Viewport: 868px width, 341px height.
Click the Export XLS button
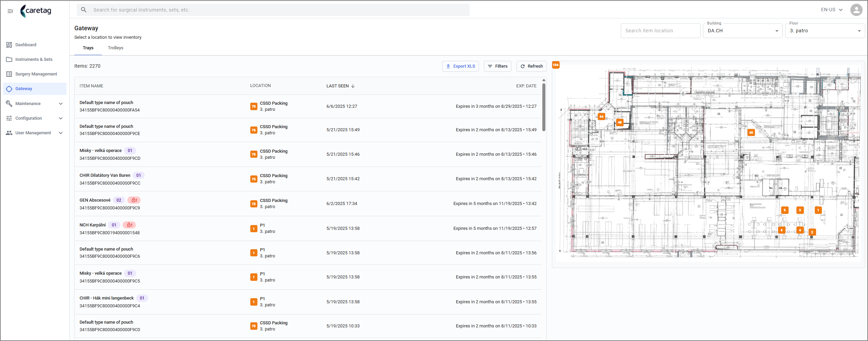point(460,66)
